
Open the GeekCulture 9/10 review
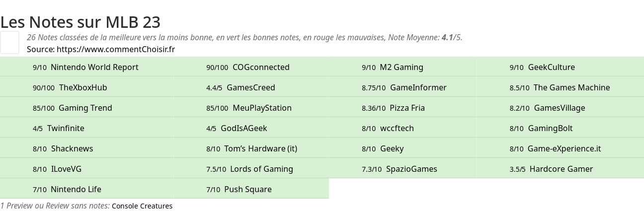point(551,67)
